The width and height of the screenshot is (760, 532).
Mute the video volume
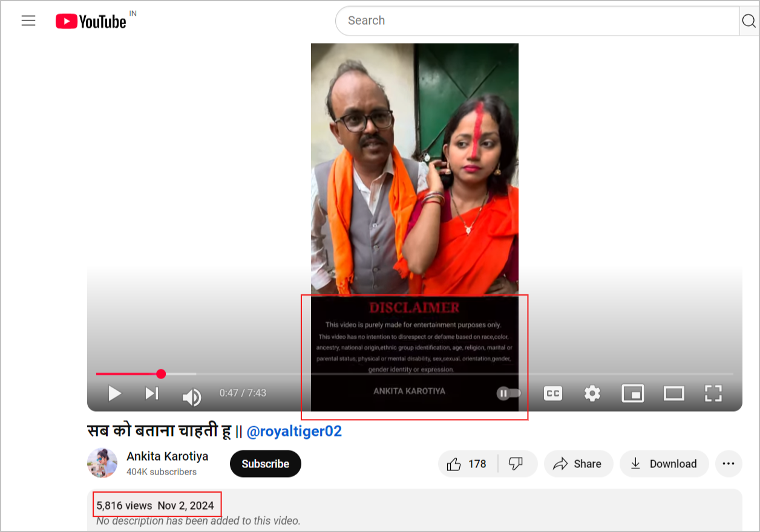(192, 397)
